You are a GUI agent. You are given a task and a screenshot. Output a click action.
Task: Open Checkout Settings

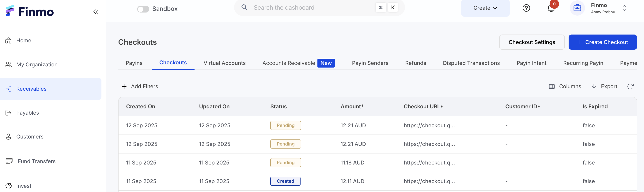click(532, 42)
